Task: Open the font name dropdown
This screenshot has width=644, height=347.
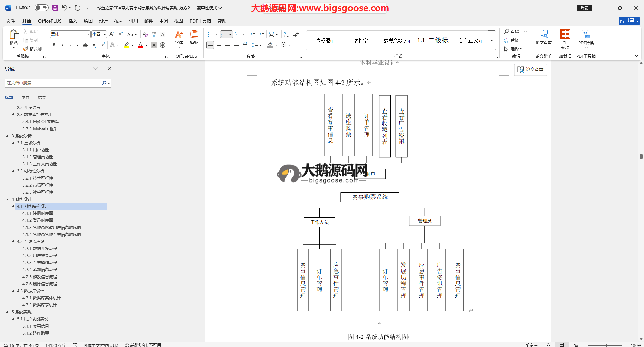Action: pos(88,34)
